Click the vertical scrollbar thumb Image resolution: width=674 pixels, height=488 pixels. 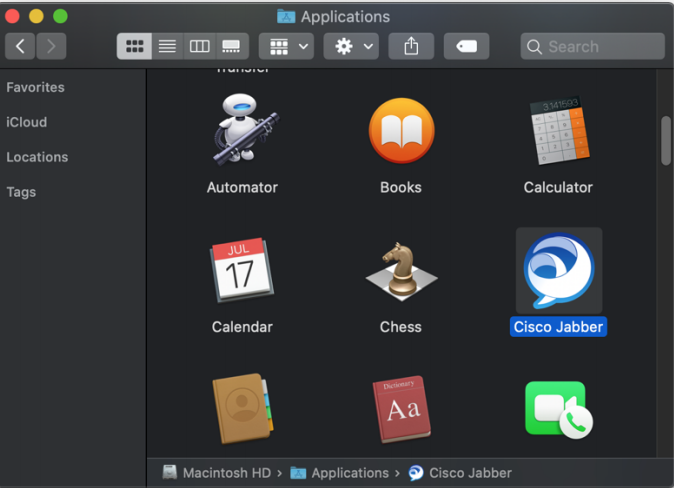click(x=666, y=140)
